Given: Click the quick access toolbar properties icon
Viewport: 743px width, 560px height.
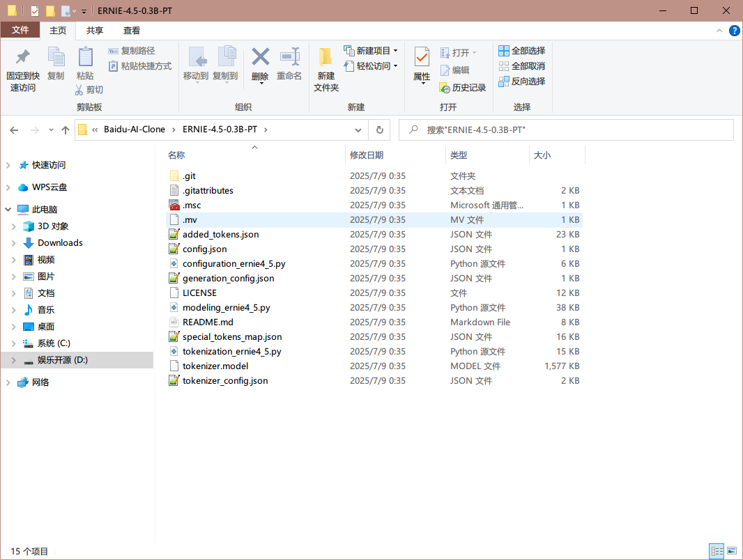Looking at the screenshot, I should (x=35, y=10).
